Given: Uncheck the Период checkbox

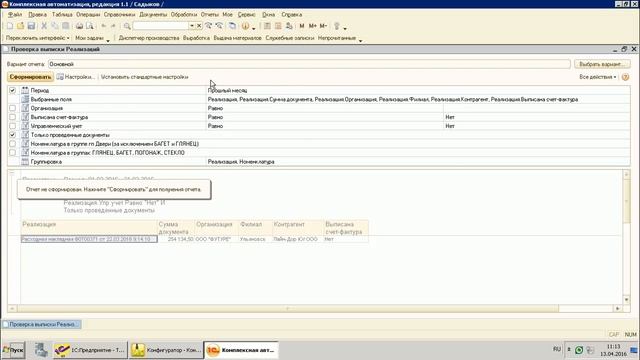Looking at the screenshot, I should tap(12, 90).
